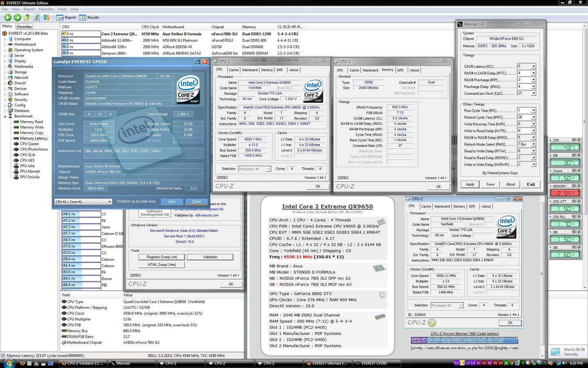Select the DirectX tree icon
Viewport: 588px width, 368px height.
pos(11,83)
